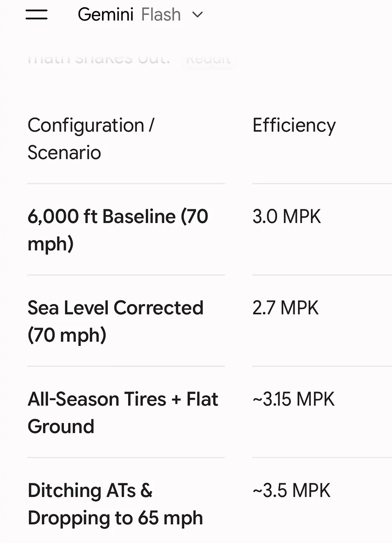Tap the Flash model label

point(161,15)
